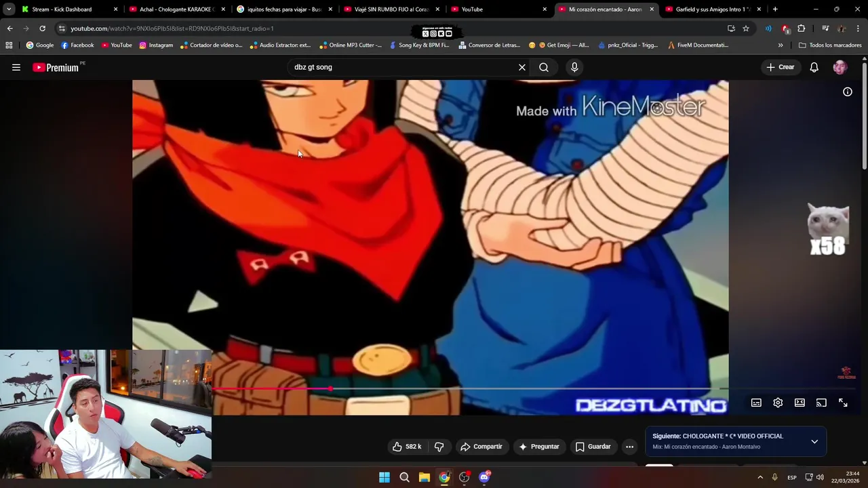Open the YouTube guide hamburger menu
Screen dimensions: 868x488
16,67
